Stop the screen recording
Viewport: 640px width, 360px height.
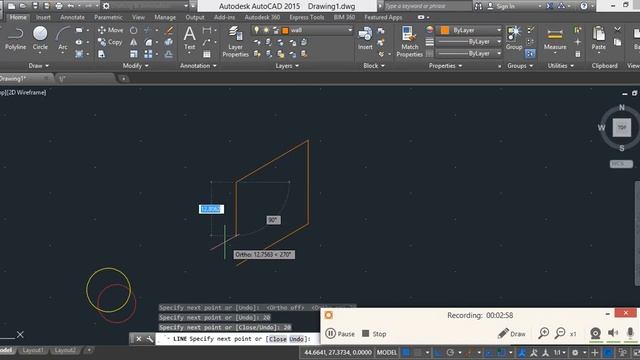374,333
